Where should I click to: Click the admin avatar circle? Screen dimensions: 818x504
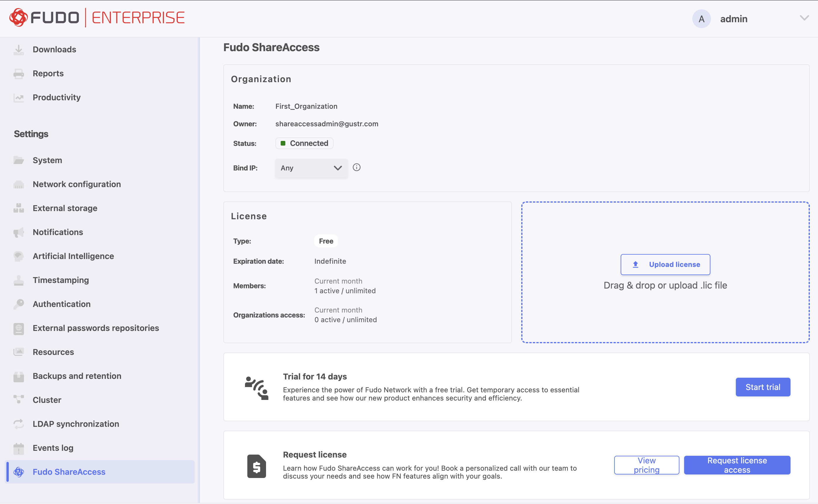pos(701,19)
